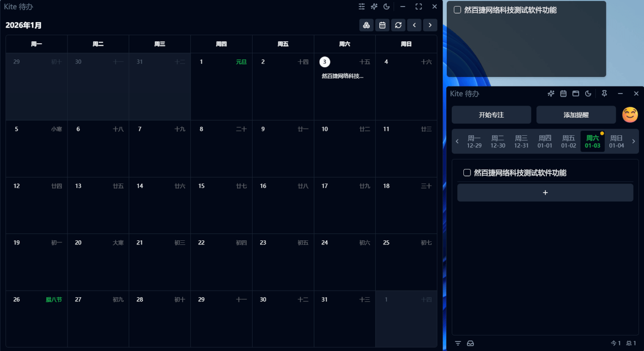
Task: Click the plus bar to add task
Action: [x=545, y=193]
